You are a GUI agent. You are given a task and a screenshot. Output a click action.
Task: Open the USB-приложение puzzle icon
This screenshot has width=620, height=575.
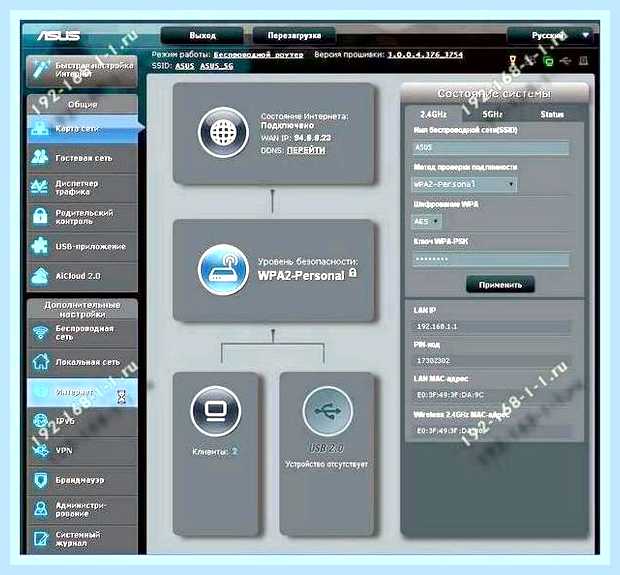point(40,246)
